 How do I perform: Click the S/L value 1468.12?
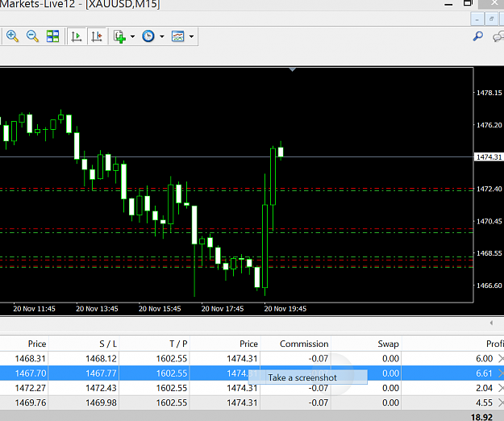coord(101,358)
